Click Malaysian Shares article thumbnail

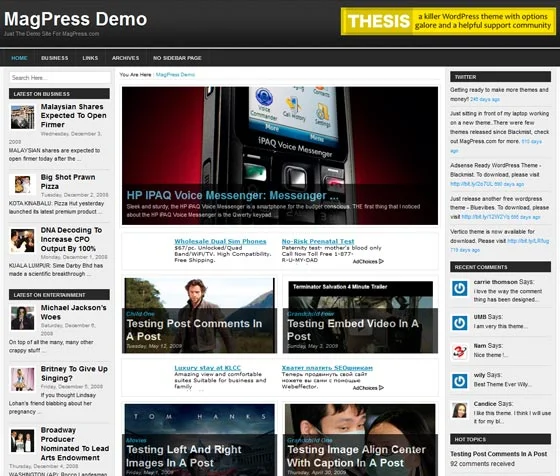(x=22, y=117)
